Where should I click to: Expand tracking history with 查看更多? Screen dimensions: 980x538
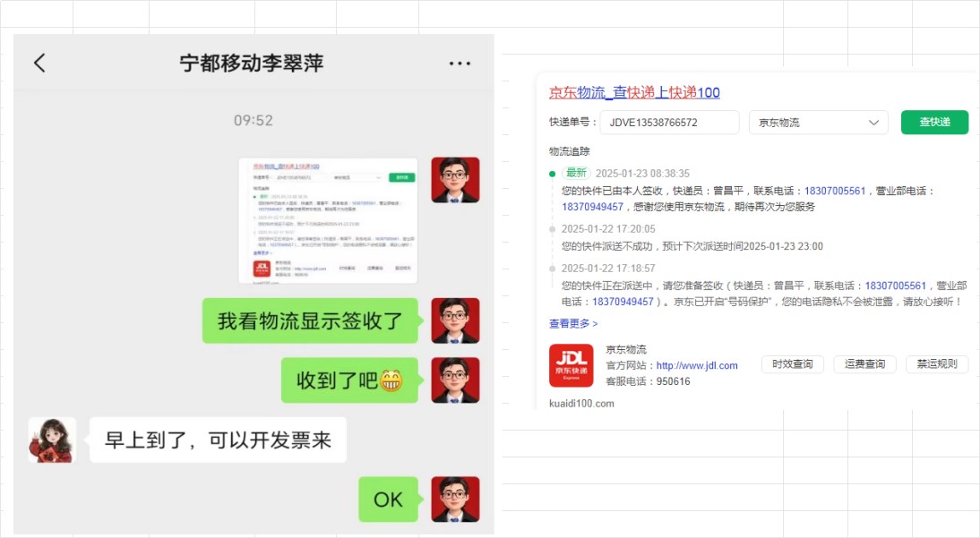tap(573, 324)
